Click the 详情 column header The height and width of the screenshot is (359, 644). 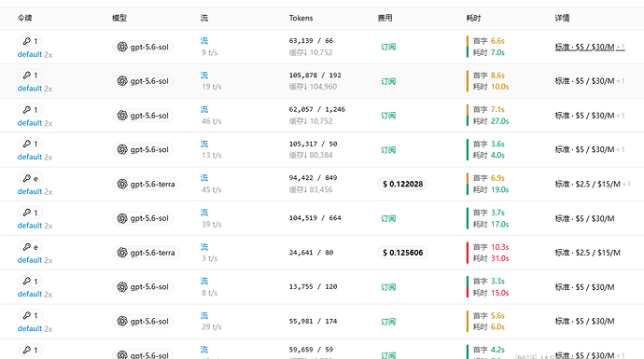tap(562, 18)
